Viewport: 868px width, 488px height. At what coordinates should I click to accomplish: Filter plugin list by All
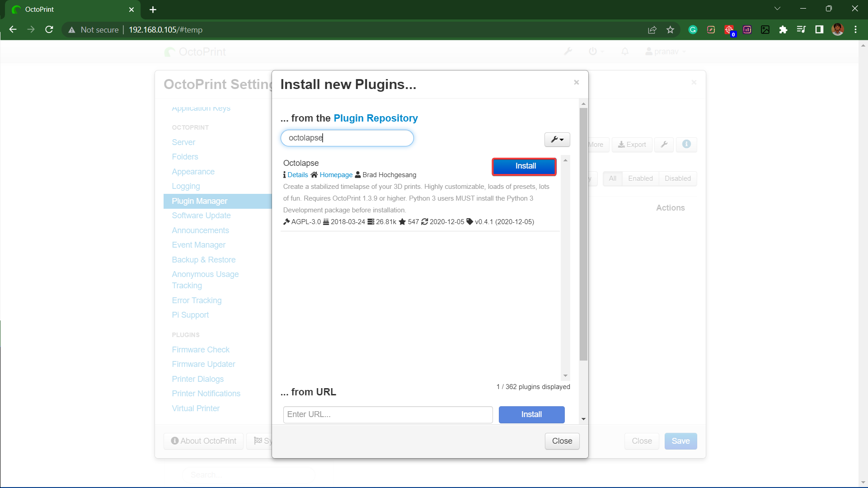coord(612,178)
